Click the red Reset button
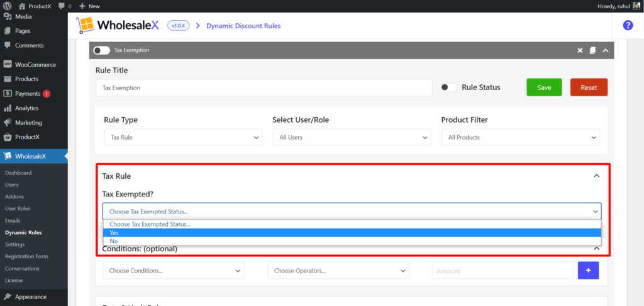 pos(589,87)
